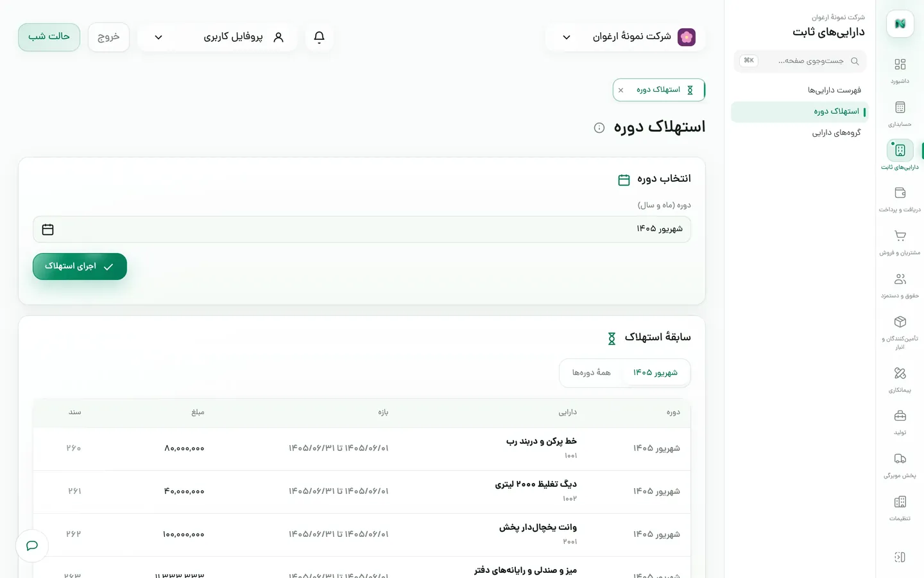Open the شهریور ۱۴۰۵ period picker field

coord(362,229)
